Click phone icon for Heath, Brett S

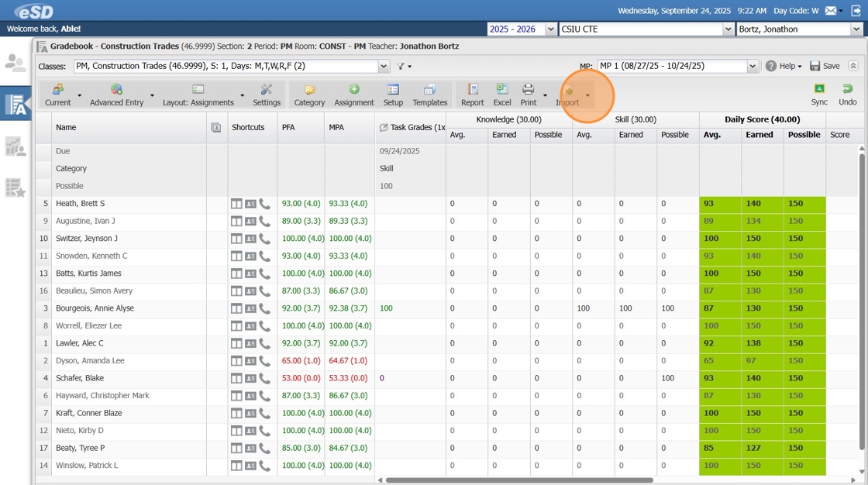click(x=265, y=204)
